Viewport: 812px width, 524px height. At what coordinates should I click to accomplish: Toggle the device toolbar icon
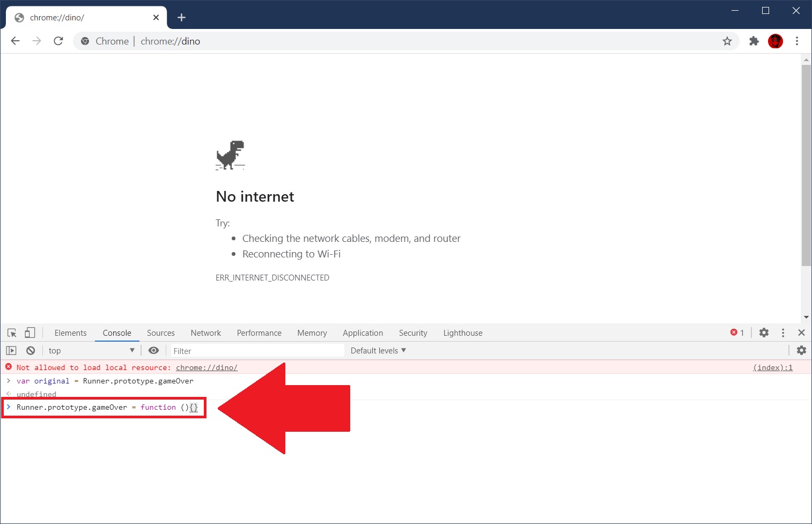[x=30, y=333]
